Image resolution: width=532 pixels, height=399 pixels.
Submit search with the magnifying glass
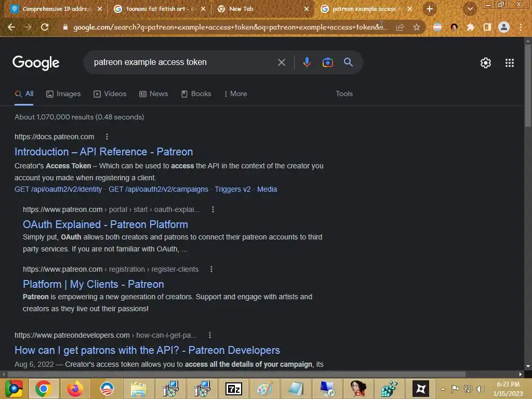[348, 62]
